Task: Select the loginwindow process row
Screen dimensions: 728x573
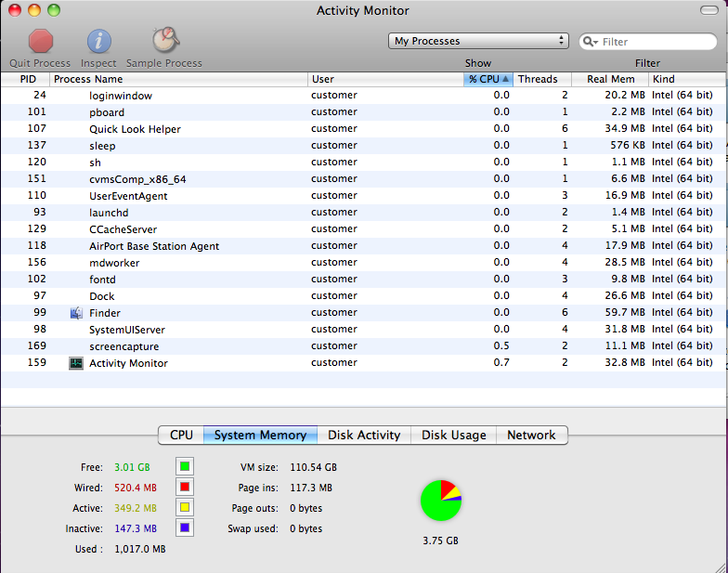Action: (363, 95)
